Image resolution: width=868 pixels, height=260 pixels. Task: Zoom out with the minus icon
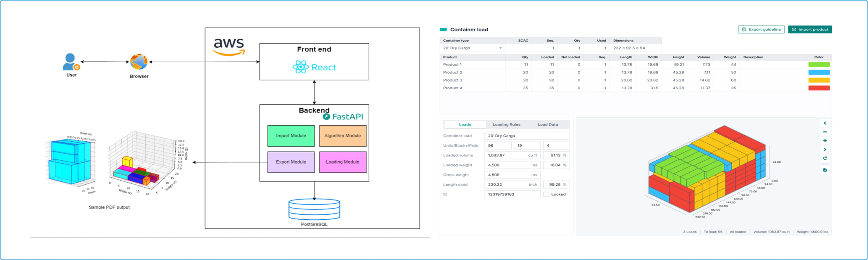pos(825,132)
